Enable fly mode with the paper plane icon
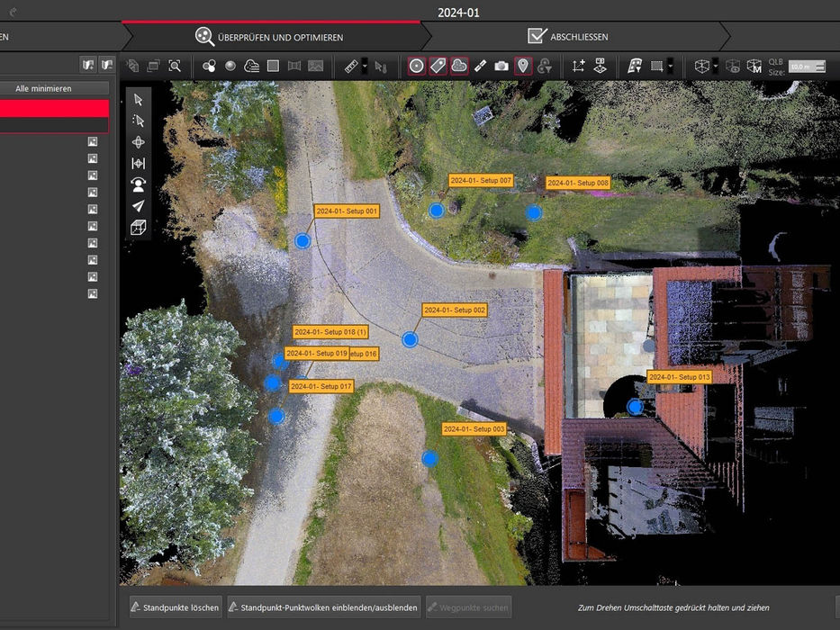This screenshot has width=840, height=630. [139, 206]
